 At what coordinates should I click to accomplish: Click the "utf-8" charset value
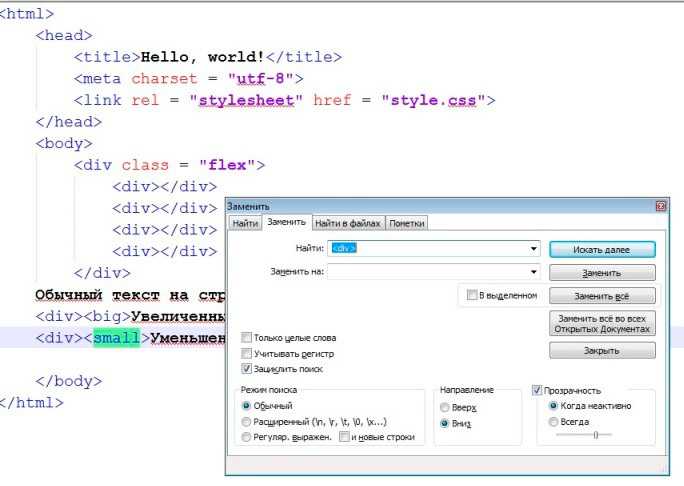point(261,79)
